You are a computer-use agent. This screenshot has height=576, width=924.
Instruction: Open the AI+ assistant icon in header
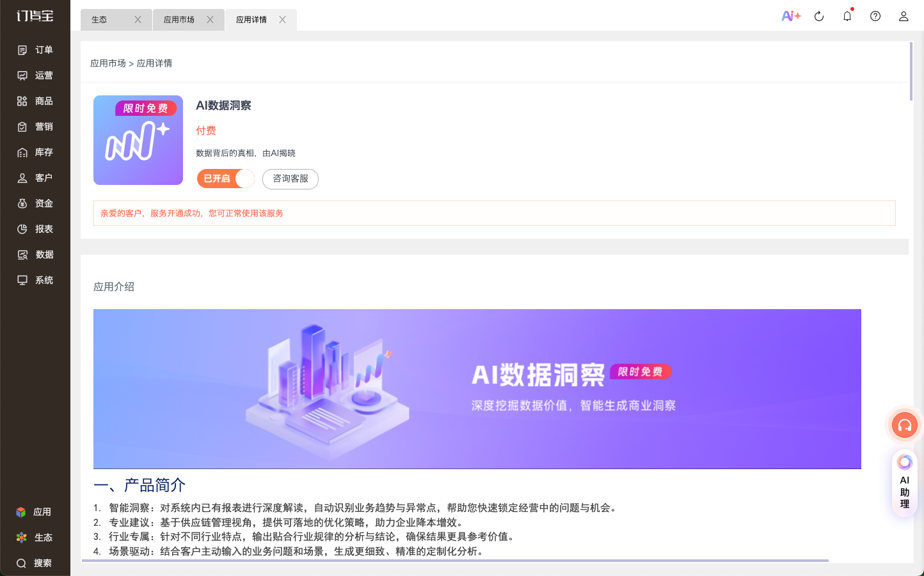[791, 16]
